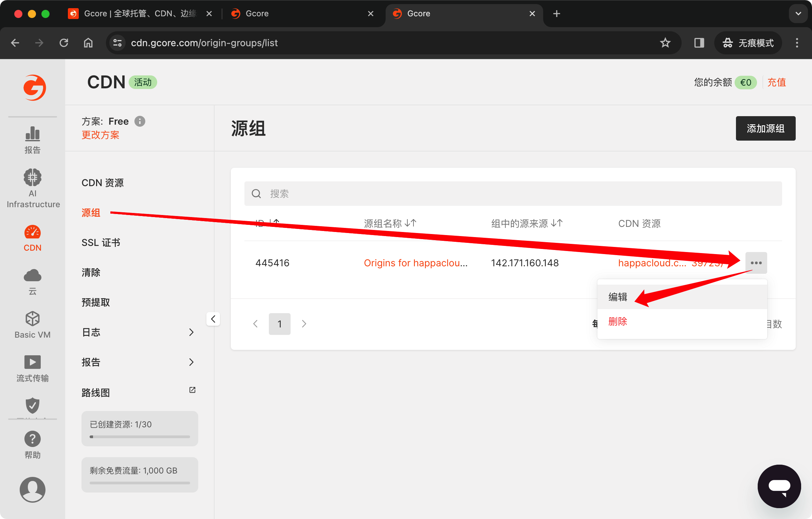Image resolution: width=812 pixels, height=519 pixels.
Task: Close the Gcore 全球托管 tab
Action: click(209, 14)
